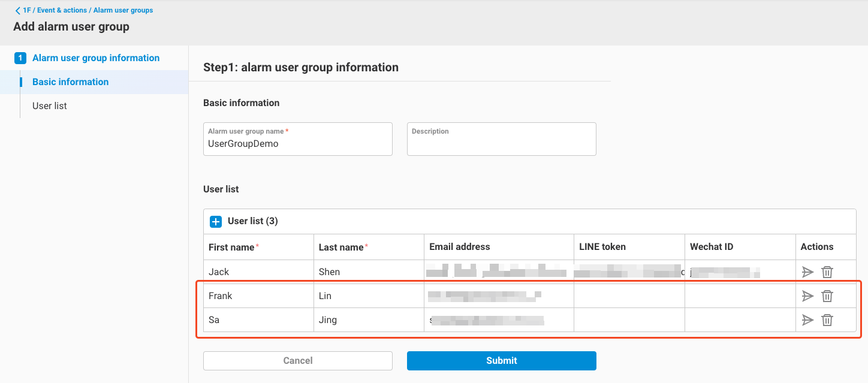
Task: Click Last name cell containing Lin
Action: click(368, 296)
